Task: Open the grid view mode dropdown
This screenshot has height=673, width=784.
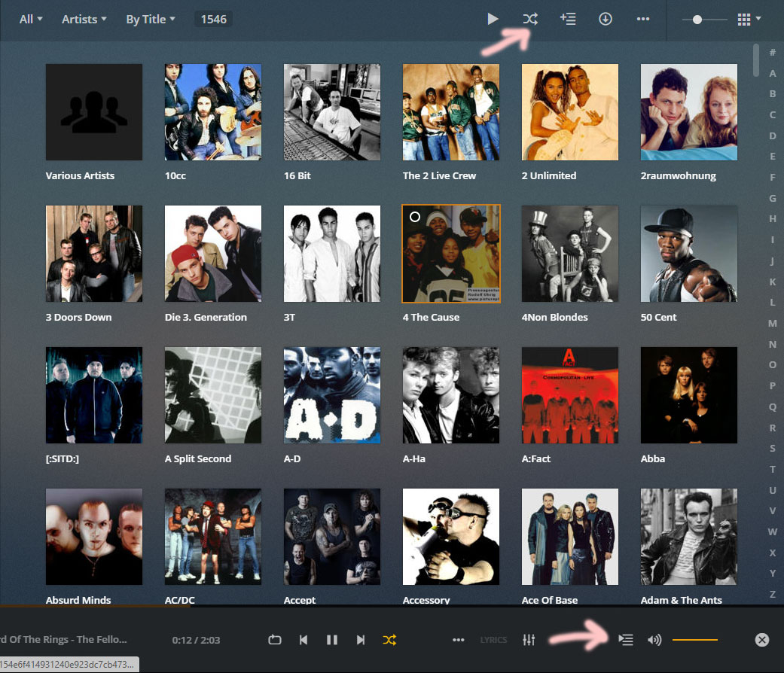Action: [749, 19]
